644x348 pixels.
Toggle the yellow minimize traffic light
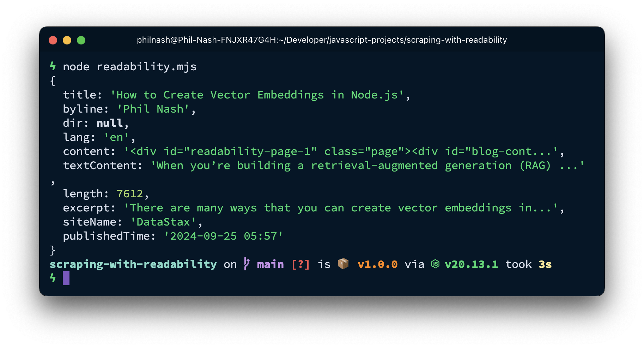[67, 40]
